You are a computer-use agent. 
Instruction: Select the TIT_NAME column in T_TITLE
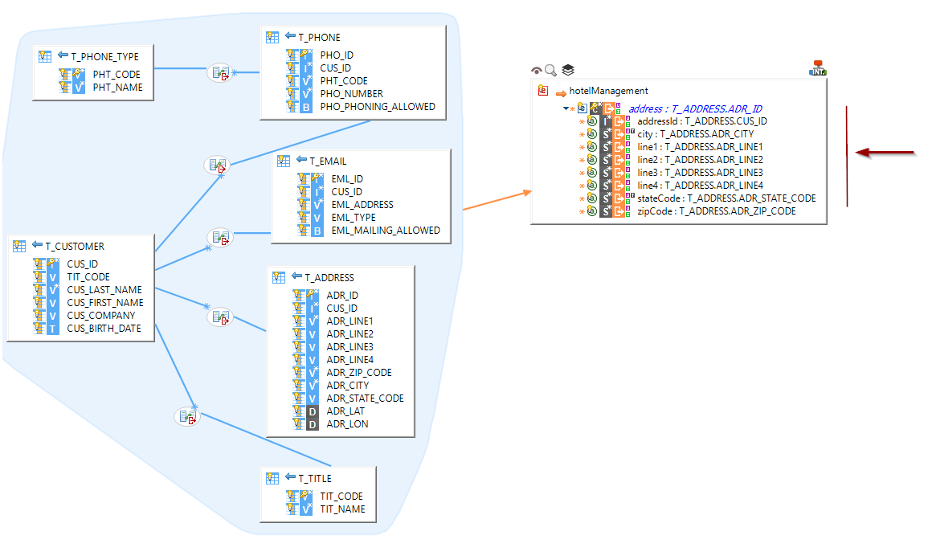342,509
